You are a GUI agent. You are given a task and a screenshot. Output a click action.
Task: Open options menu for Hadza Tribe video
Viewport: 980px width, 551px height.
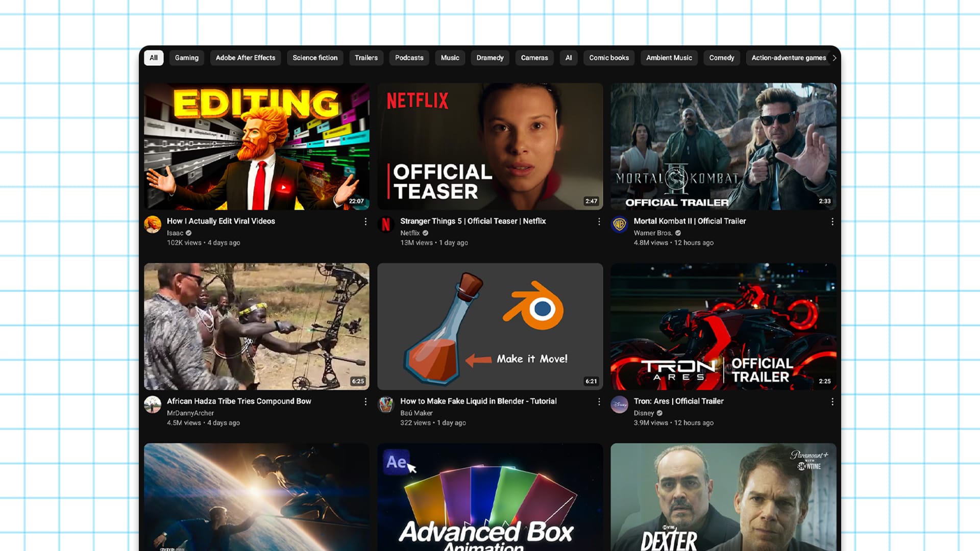coord(365,402)
